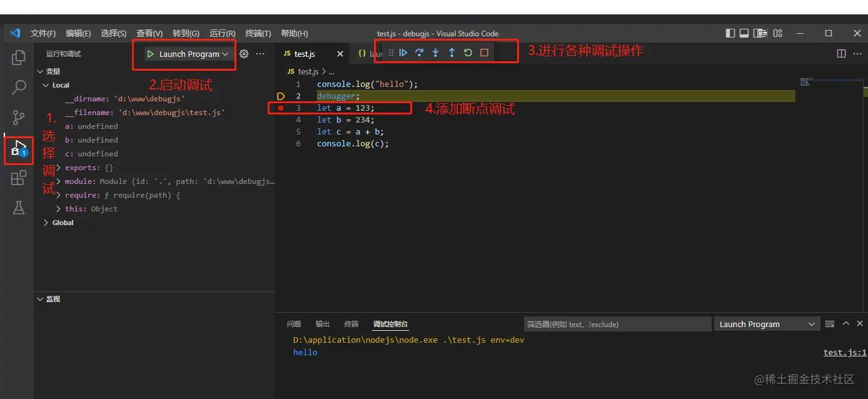Open the Search view in activity bar
The image size is (868, 399).
click(19, 87)
